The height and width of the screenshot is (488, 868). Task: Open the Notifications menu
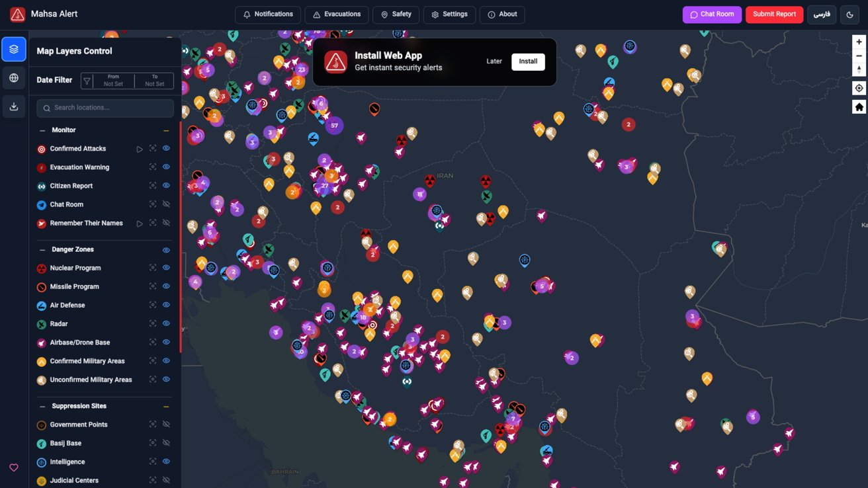268,14
